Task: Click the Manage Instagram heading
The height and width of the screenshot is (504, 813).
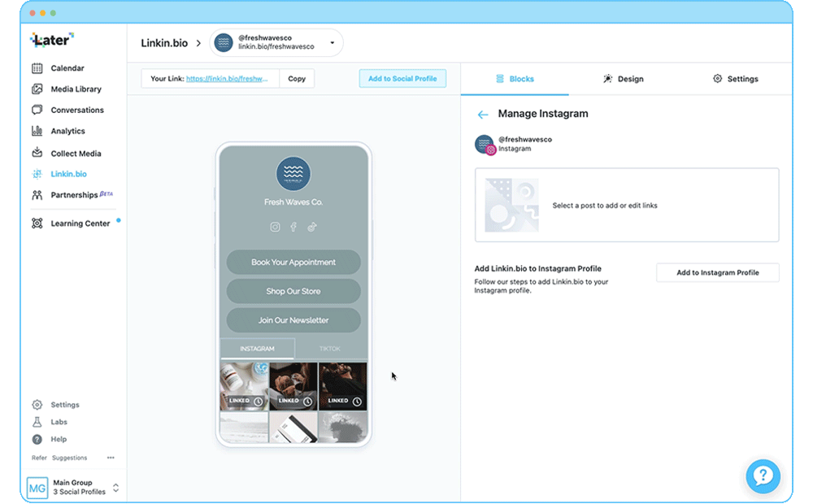Action: click(x=543, y=114)
